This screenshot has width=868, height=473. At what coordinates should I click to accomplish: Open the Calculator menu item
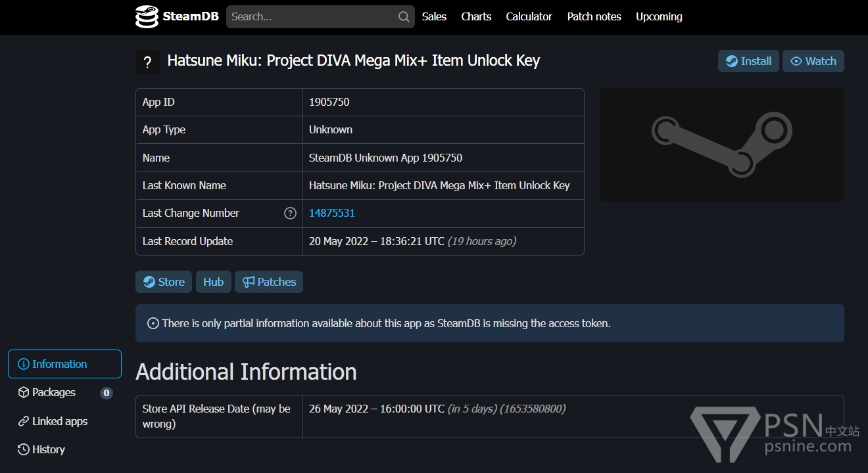529,17
